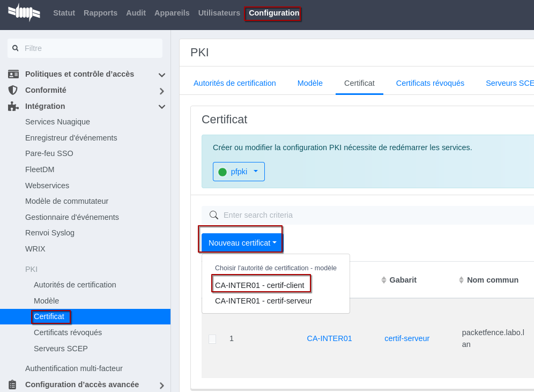The image size is (534, 392).
Task: Switch to the Certificats révoqués tab
Action: (430, 83)
